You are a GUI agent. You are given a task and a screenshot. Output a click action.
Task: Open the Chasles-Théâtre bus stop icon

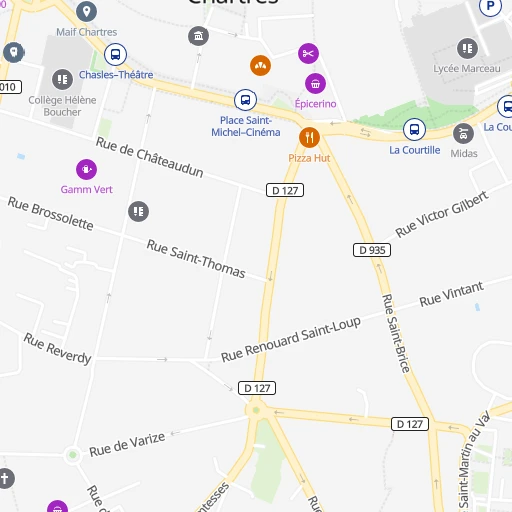115,54
